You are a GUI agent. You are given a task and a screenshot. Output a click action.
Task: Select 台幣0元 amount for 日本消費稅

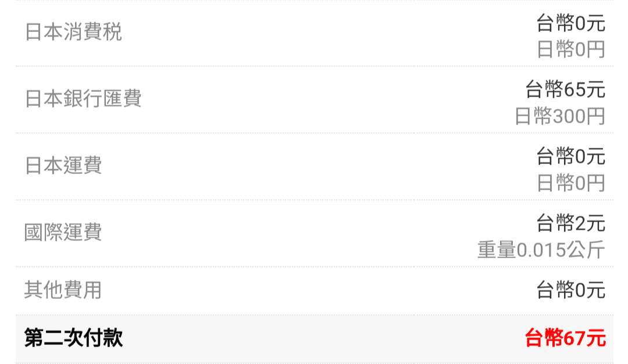tap(570, 23)
